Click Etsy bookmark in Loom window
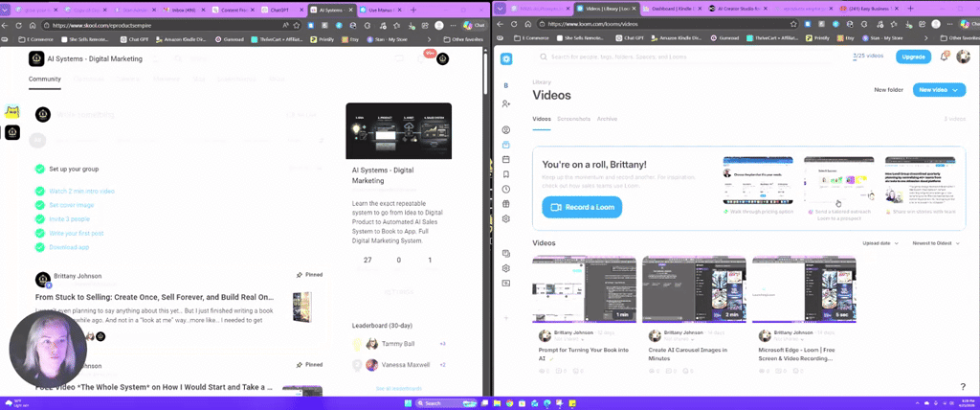Image resolution: width=980 pixels, height=410 pixels. [x=846, y=38]
